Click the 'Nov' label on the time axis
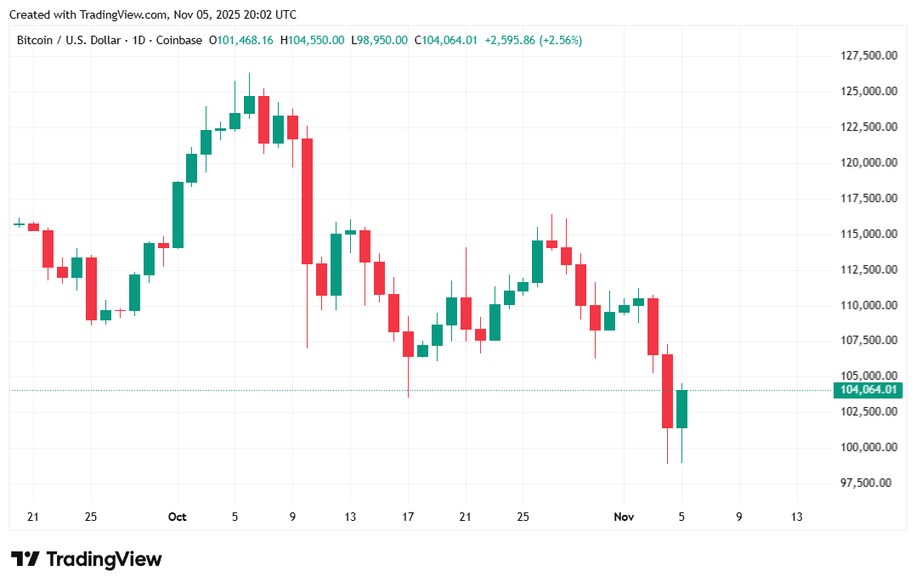 coord(623,517)
